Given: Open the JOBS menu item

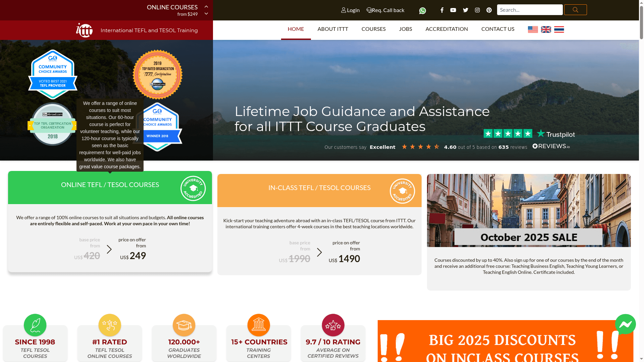Looking at the screenshot, I should point(406,29).
